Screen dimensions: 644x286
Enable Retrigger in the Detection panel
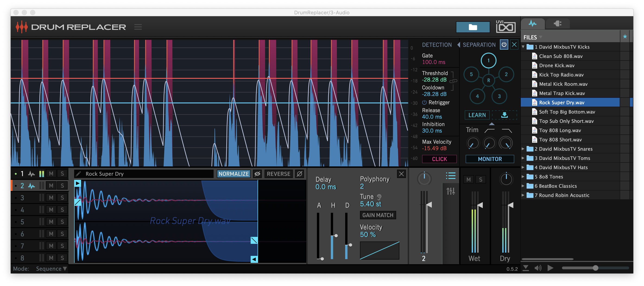424,103
